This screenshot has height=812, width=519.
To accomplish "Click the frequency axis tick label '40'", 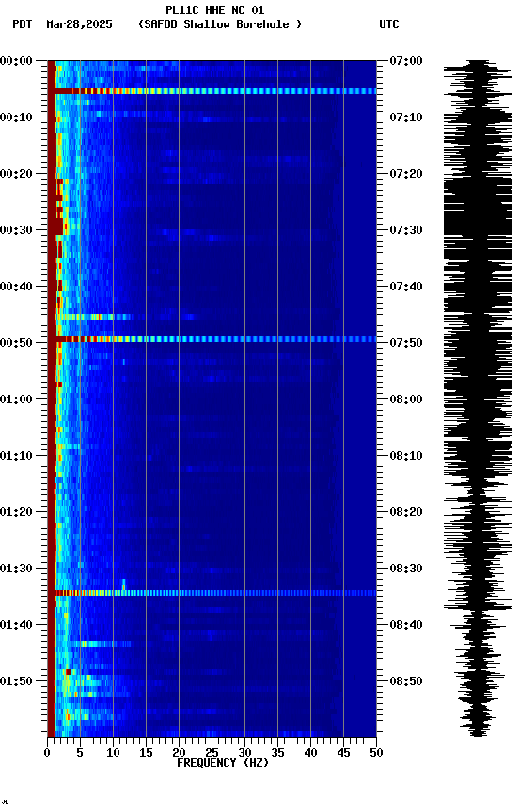I will 310,753.
